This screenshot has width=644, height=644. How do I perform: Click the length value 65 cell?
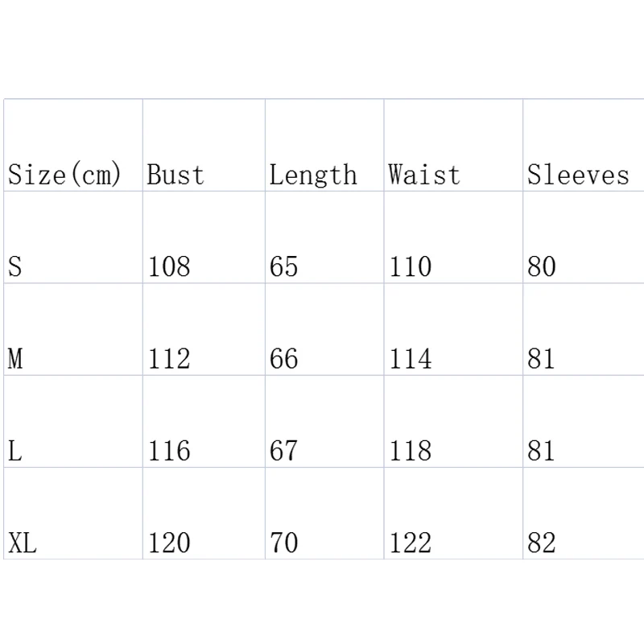coord(283,266)
